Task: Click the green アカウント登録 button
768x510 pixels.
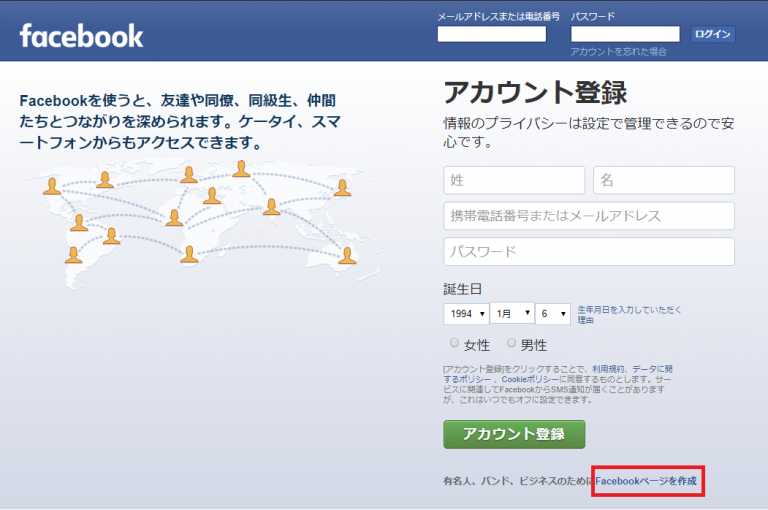Action: (x=514, y=434)
